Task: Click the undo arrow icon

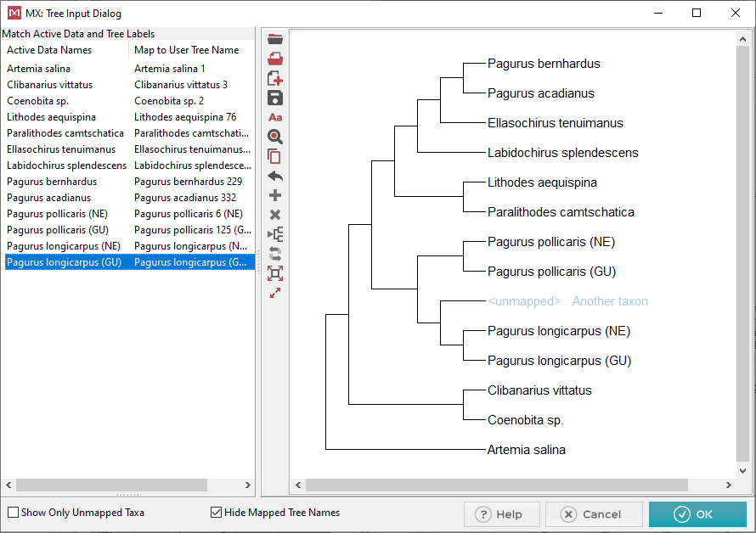Action: point(274,177)
